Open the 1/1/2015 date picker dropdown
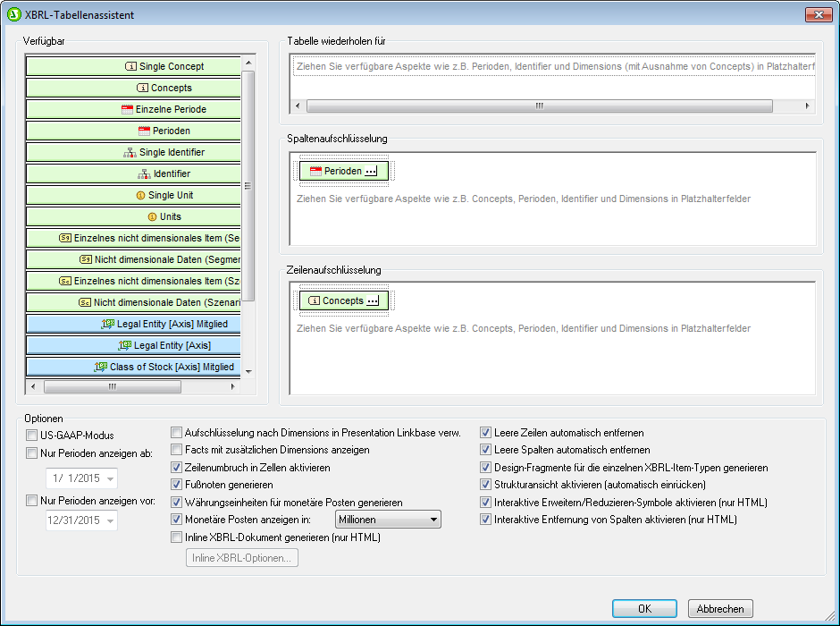 (x=110, y=478)
